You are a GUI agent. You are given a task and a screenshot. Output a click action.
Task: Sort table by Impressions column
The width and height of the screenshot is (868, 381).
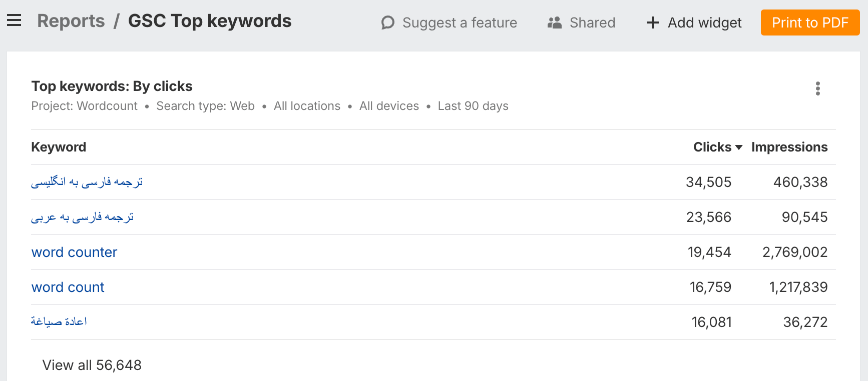coord(789,147)
